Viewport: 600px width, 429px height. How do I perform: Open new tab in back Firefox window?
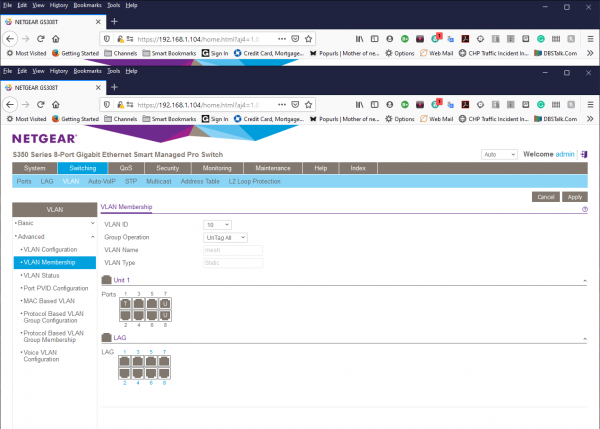(114, 21)
